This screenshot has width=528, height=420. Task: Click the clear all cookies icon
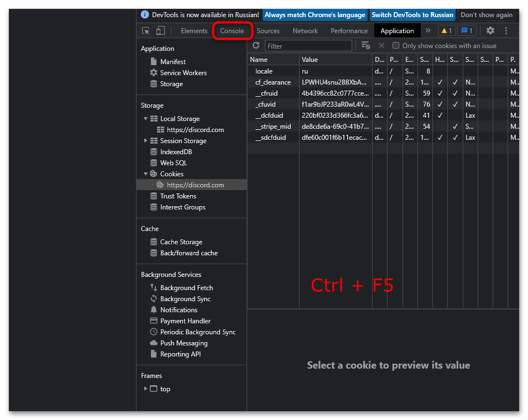point(365,45)
